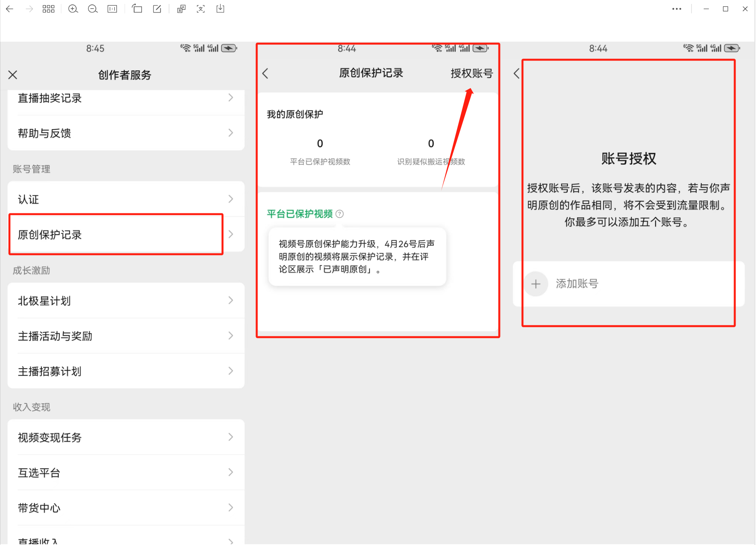Go back with the viewer's left arrow
The height and width of the screenshot is (545, 756).
pyautogui.click(x=9, y=9)
